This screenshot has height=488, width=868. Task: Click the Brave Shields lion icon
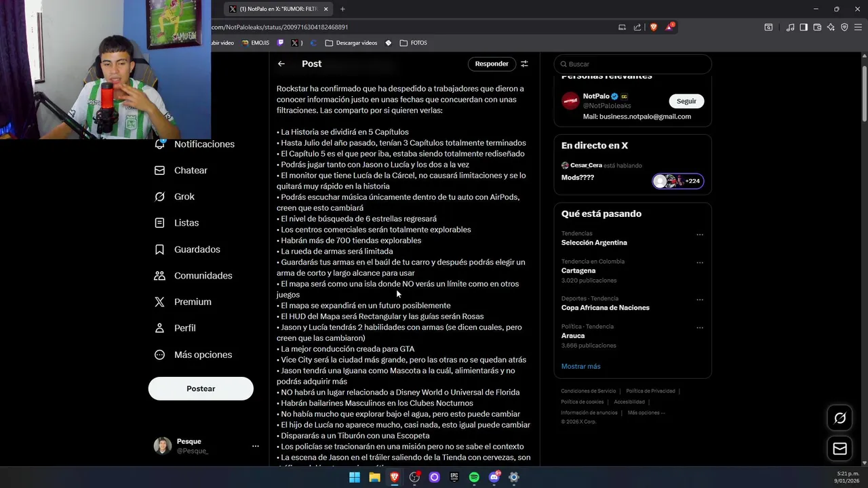[654, 27]
